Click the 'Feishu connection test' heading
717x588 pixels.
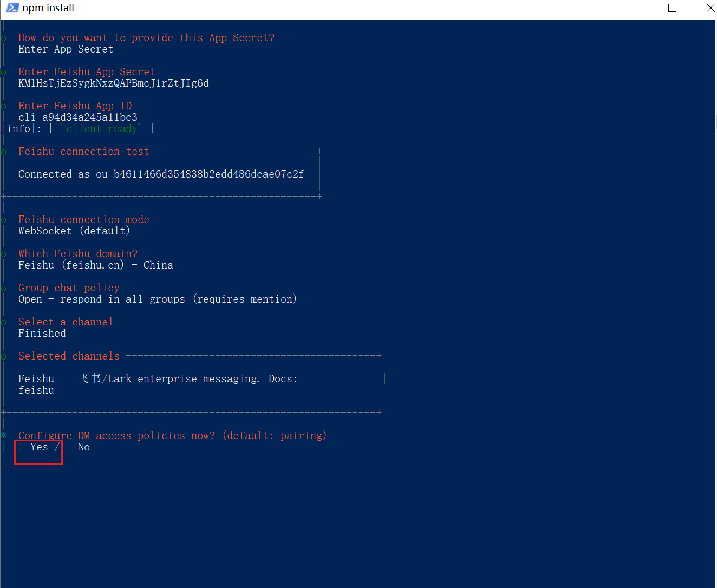click(x=84, y=152)
